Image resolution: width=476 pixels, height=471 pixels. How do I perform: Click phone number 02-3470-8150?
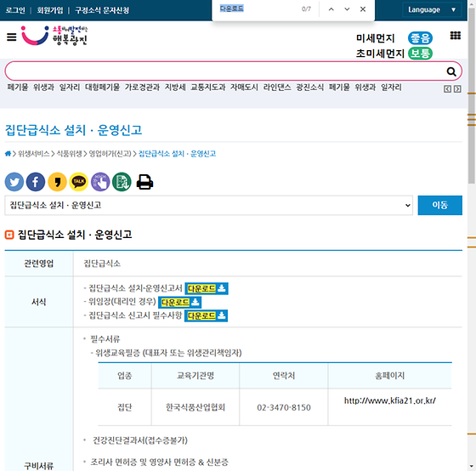pos(284,407)
